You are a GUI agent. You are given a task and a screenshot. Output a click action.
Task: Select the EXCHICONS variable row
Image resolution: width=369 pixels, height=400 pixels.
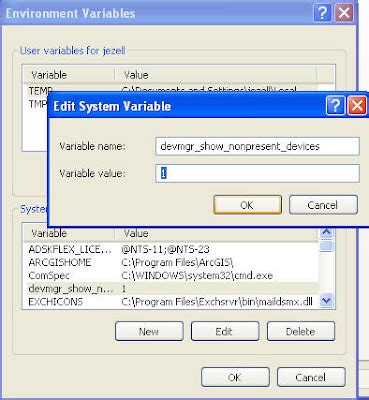[170, 302]
